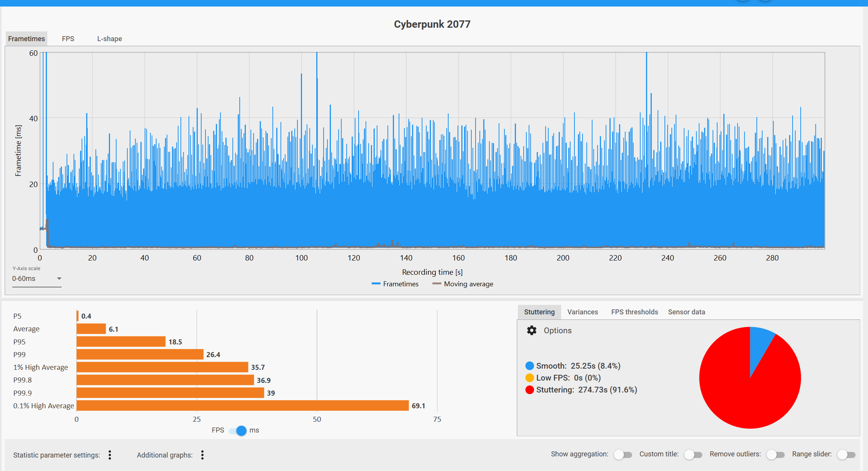
Task: Open the Y-Axis scale dropdown
Action: click(37, 279)
